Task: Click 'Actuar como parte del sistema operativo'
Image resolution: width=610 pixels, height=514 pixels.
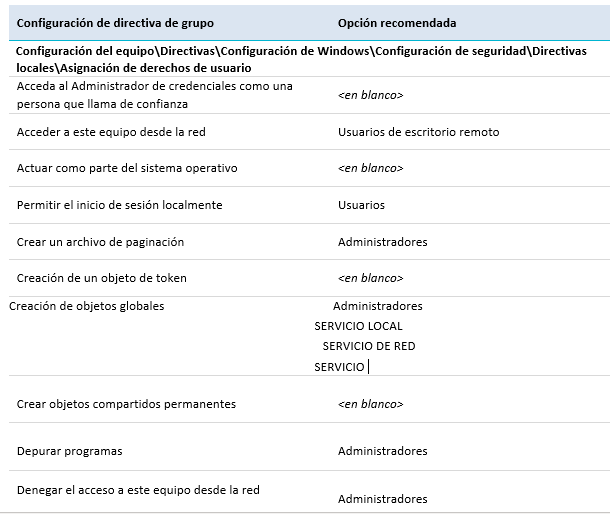Action: (127, 168)
